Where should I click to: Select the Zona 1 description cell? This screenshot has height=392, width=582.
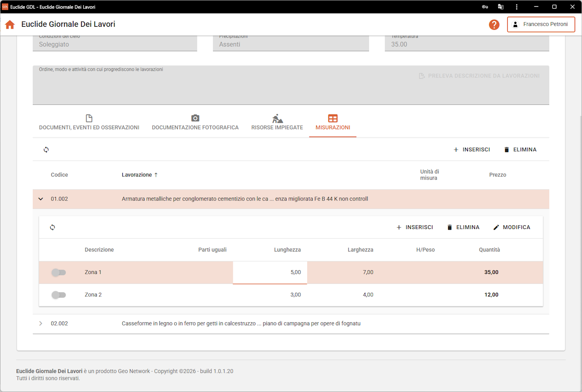point(93,272)
